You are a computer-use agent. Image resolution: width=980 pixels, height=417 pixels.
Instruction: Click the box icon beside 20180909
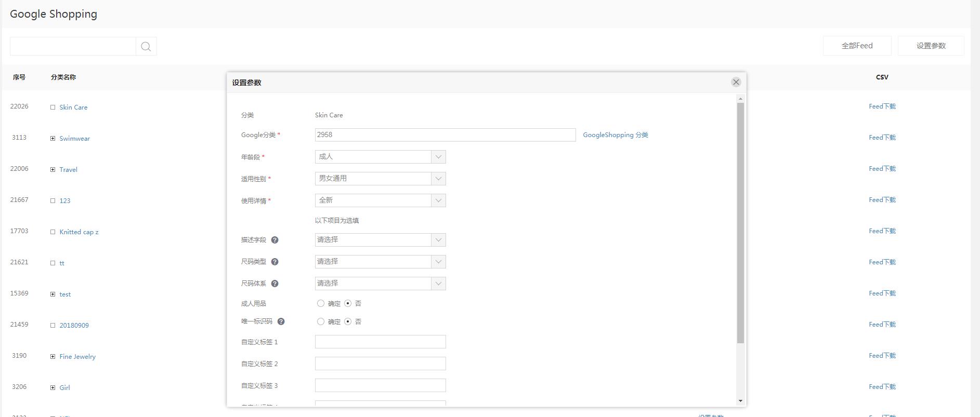(x=53, y=325)
